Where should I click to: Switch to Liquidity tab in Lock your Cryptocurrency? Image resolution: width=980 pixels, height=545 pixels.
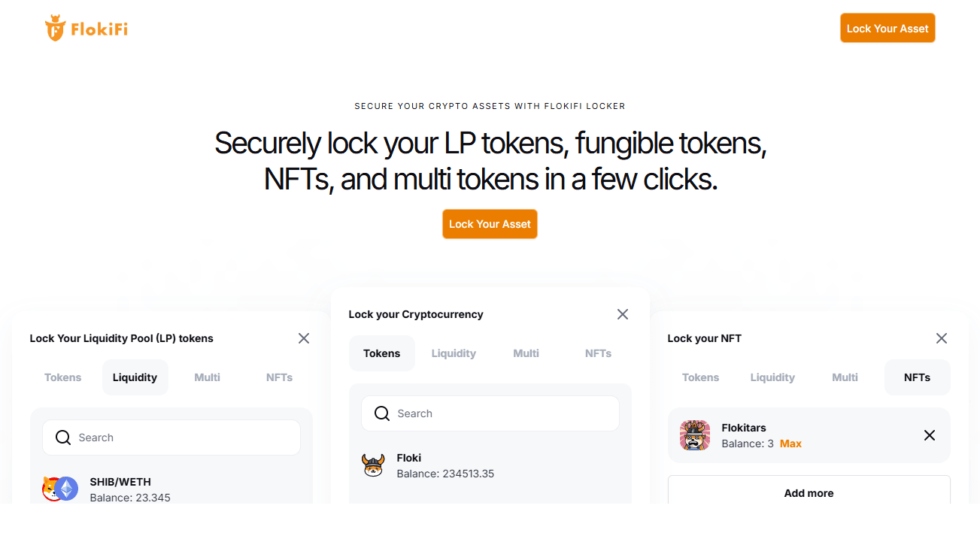pyautogui.click(x=454, y=353)
